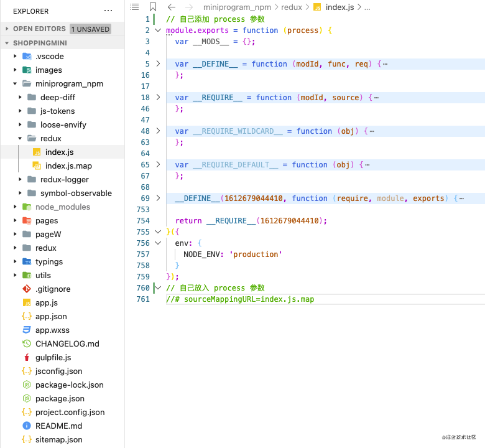The height and width of the screenshot is (448, 485).
Task: Click redux in the breadcrumb
Action: pyautogui.click(x=292, y=7)
